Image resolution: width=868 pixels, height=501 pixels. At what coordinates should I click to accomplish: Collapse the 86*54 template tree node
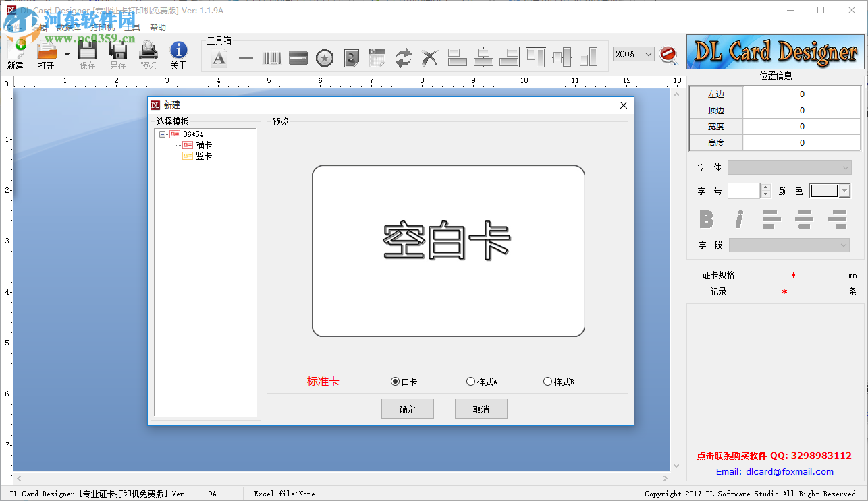[x=162, y=134]
